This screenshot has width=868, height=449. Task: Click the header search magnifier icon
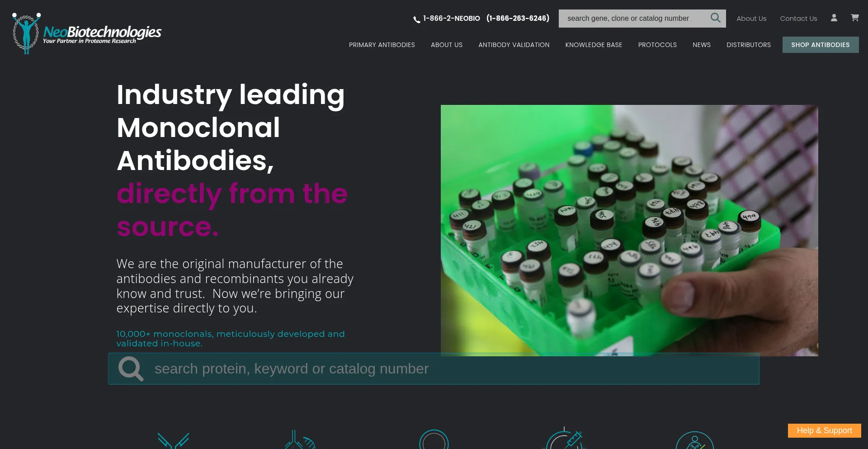715,18
